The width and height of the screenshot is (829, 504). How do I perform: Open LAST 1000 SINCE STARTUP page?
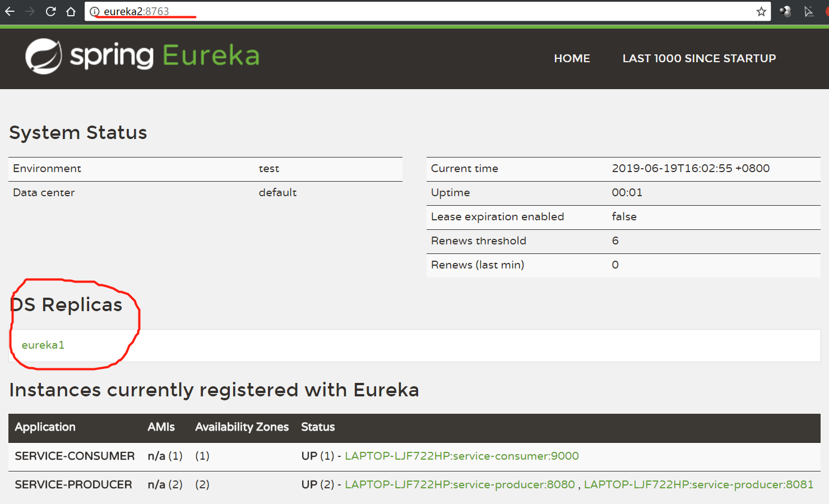pos(699,58)
